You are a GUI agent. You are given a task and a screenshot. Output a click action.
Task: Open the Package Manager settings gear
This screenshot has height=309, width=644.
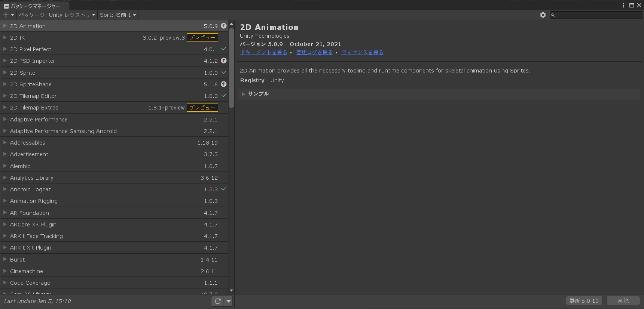tap(543, 15)
